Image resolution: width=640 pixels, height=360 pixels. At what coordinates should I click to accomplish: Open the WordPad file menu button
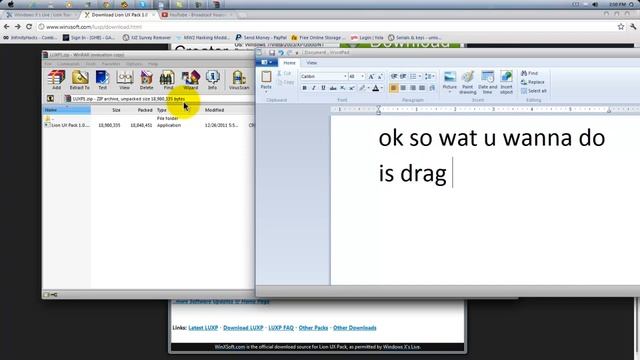(x=267, y=62)
